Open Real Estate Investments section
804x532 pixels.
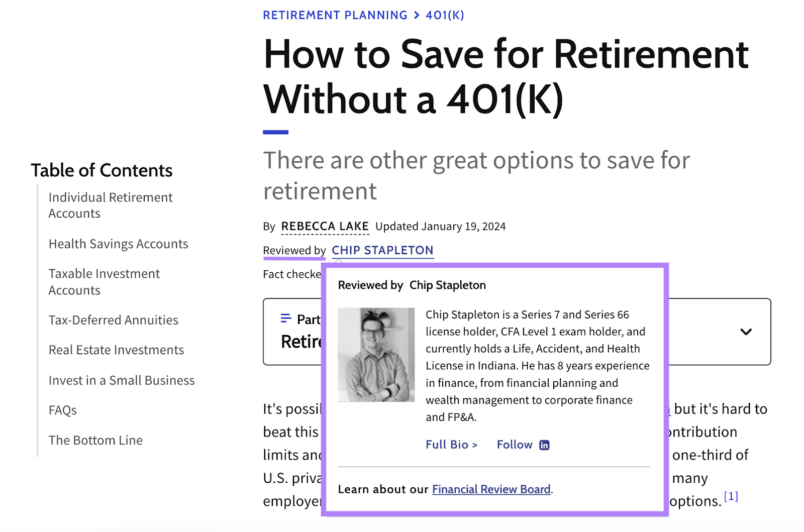[116, 350]
